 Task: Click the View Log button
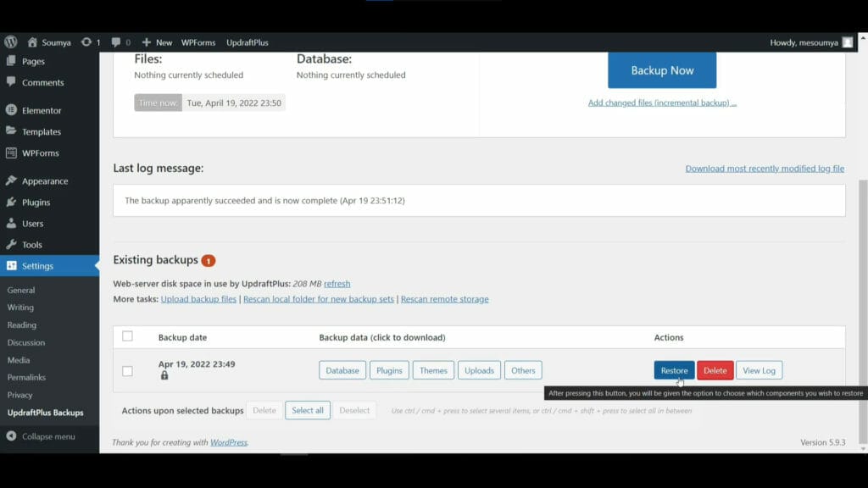pyautogui.click(x=759, y=370)
